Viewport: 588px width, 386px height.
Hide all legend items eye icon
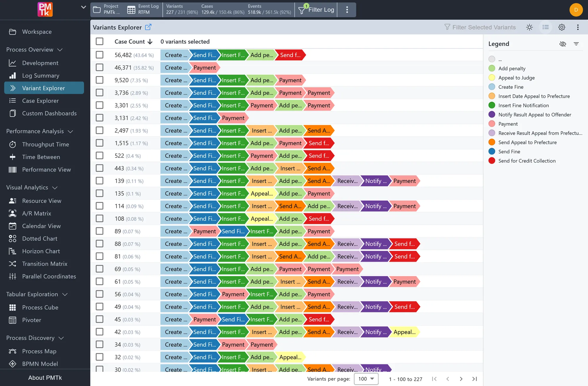coord(563,44)
